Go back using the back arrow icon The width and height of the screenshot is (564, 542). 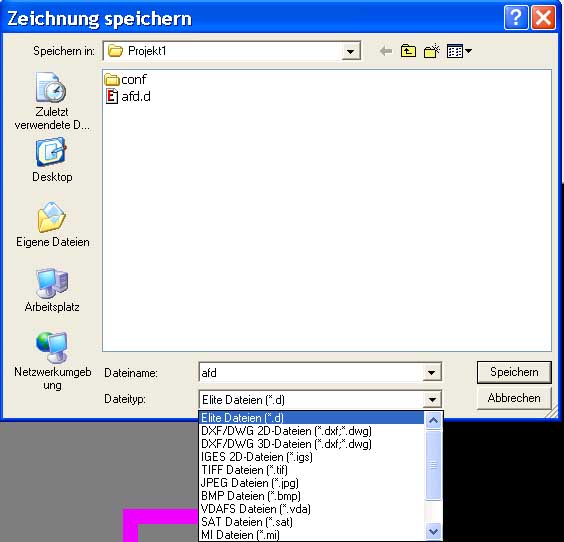386,51
